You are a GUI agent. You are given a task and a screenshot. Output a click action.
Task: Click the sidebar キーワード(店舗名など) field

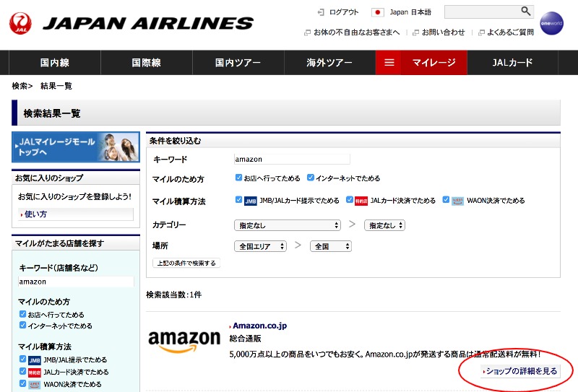point(76,282)
